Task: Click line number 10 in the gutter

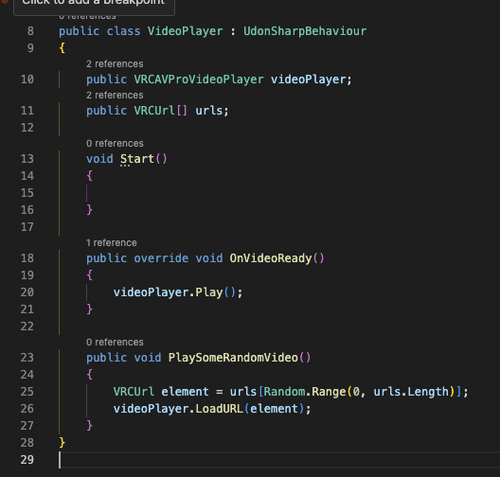Action: coord(27,79)
